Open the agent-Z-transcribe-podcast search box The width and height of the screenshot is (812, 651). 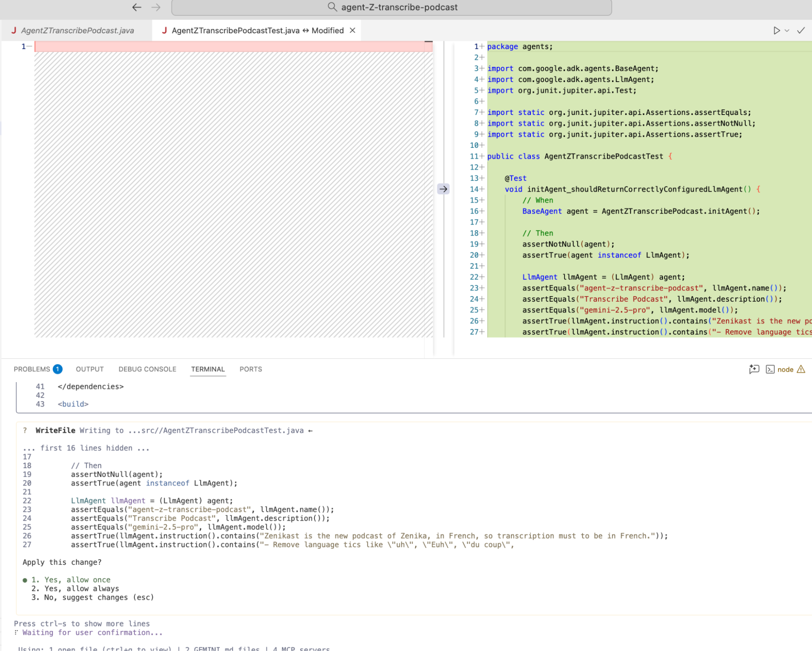(x=392, y=7)
